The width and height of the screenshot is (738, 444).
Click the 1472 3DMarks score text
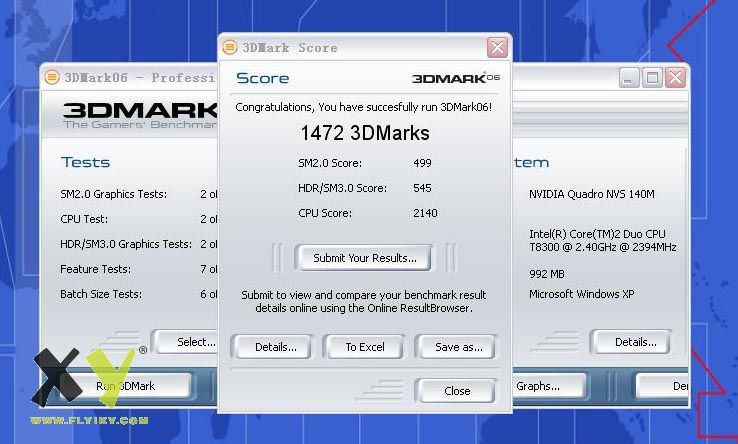(365, 133)
